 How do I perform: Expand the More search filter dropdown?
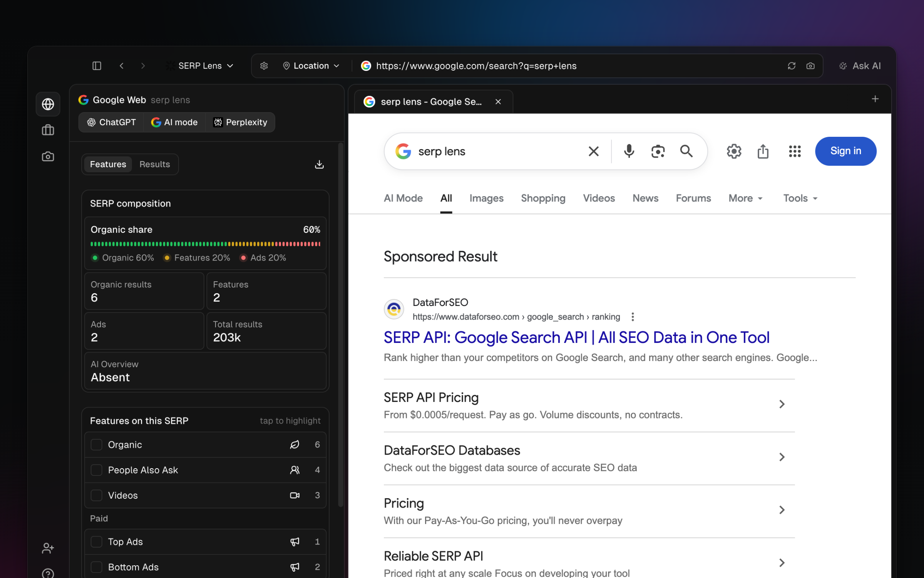(745, 198)
